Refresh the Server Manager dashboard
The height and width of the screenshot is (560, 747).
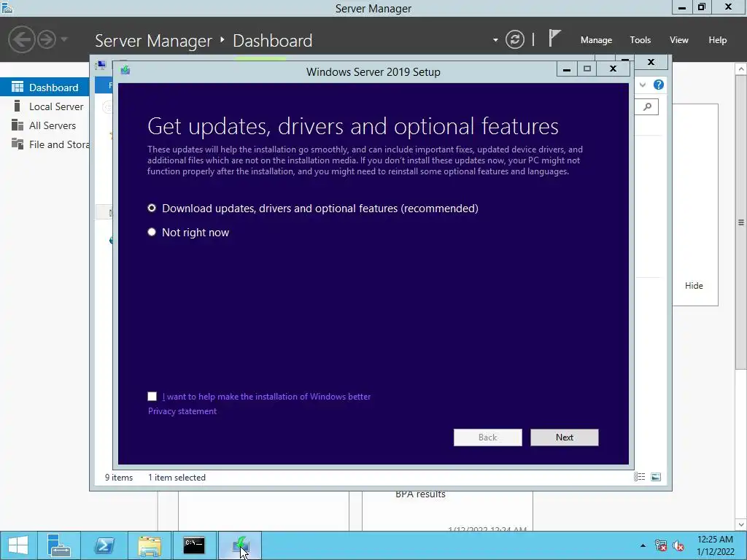coord(514,39)
